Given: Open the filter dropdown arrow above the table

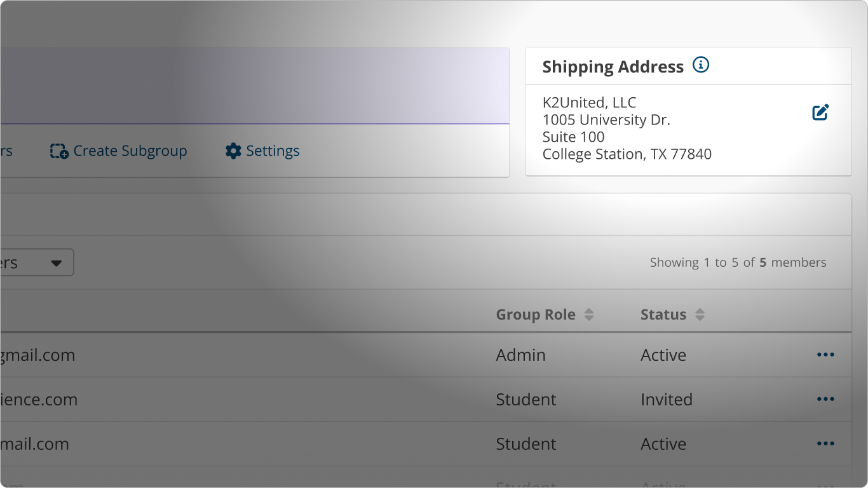Looking at the screenshot, I should pos(56,262).
